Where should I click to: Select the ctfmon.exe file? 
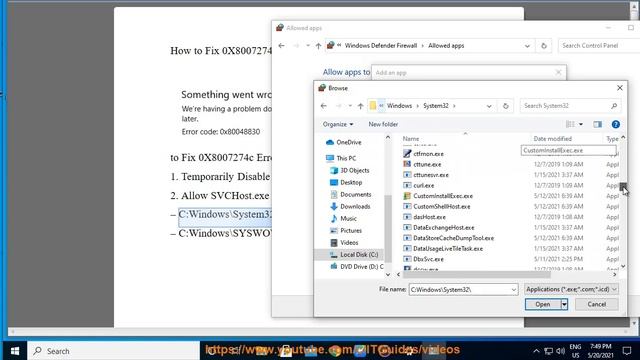click(423, 153)
